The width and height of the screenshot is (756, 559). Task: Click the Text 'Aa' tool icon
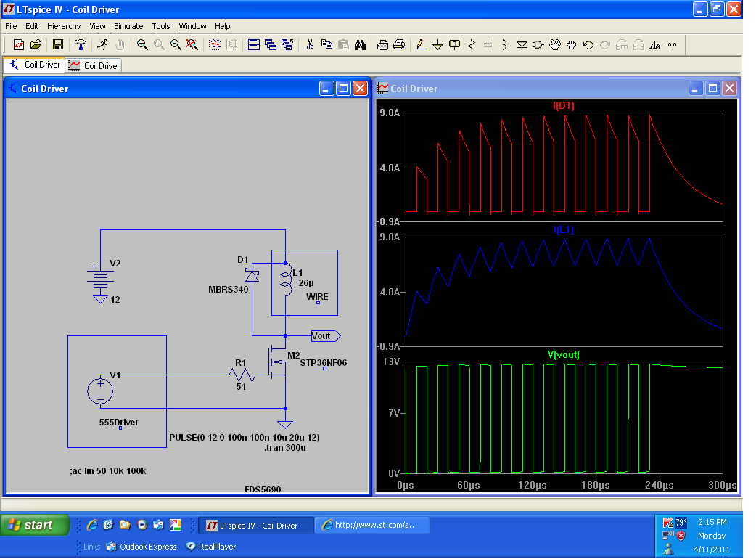(654, 45)
